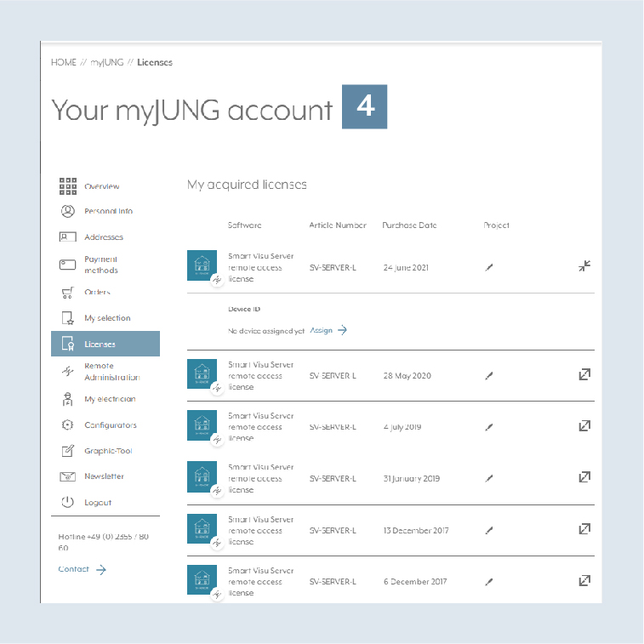Click the Graphic-Tool pencil icon

click(x=68, y=451)
